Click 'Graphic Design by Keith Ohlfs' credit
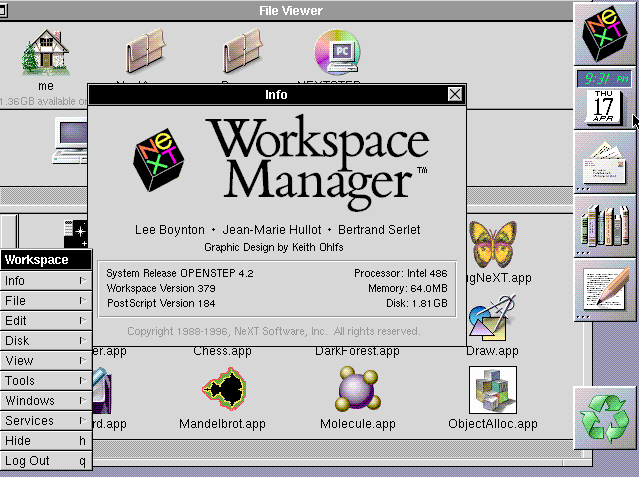This screenshot has width=639, height=477. pos(273,247)
